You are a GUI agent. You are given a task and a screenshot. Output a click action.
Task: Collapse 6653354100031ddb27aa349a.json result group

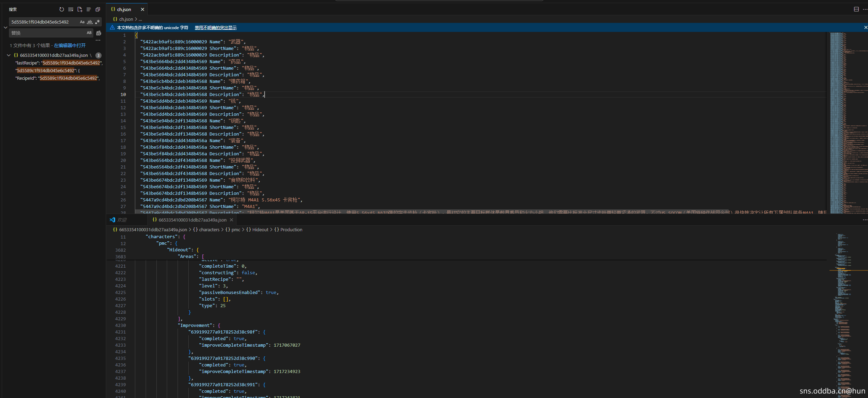pyautogui.click(x=9, y=55)
